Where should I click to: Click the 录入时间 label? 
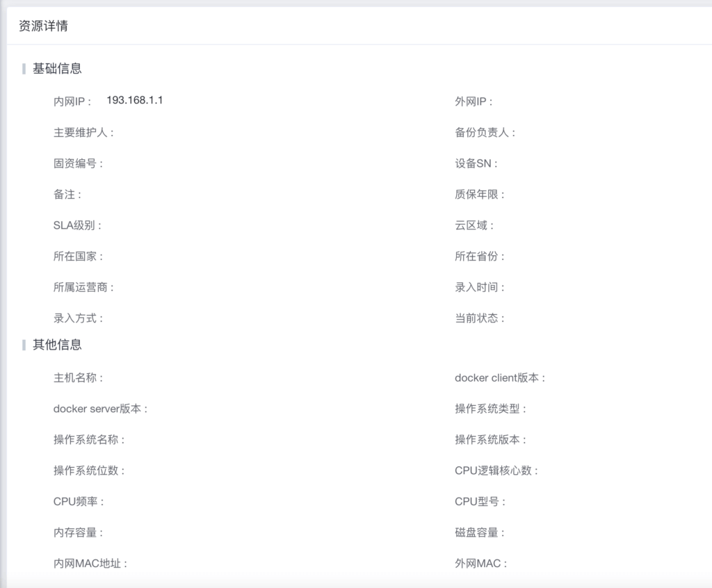tap(480, 287)
